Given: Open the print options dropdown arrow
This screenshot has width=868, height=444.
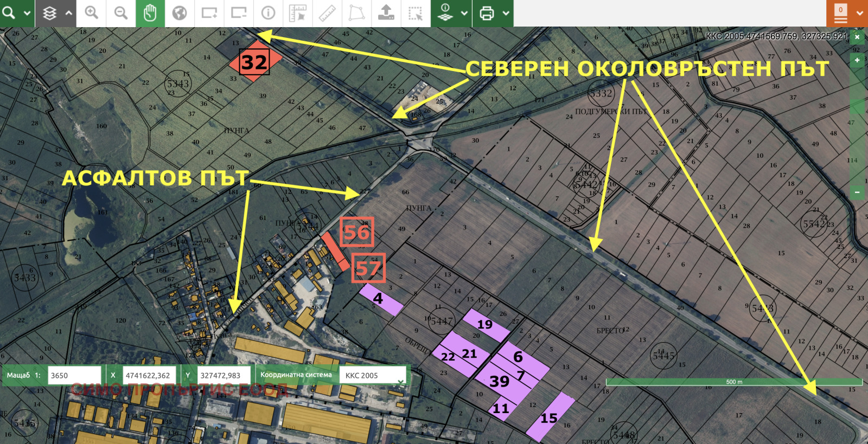Looking at the screenshot, I should point(506,13).
